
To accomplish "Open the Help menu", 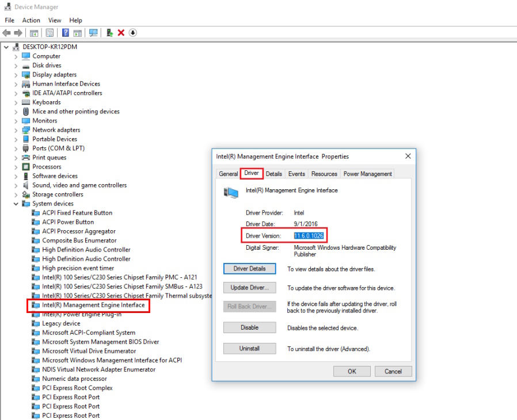I will coord(75,20).
